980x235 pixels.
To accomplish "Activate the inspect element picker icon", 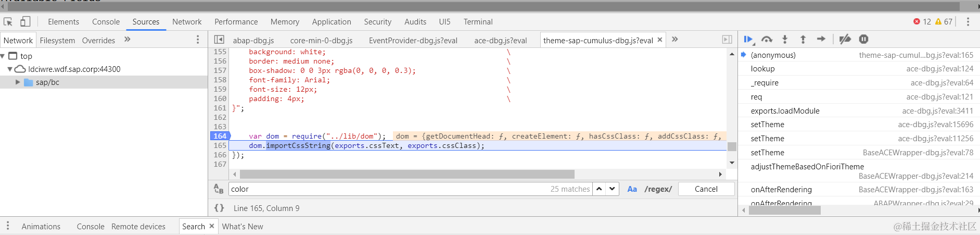I will point(8,21).
